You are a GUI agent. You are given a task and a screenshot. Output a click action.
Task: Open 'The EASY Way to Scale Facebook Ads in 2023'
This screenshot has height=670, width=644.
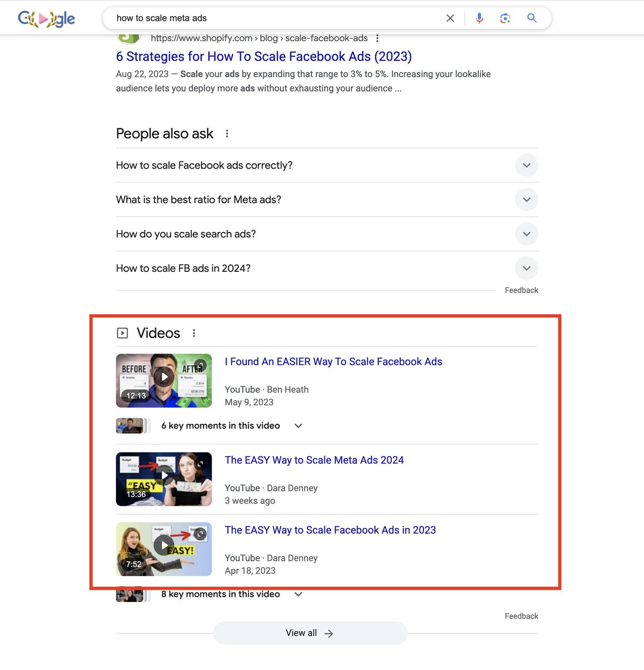coord(330,530)
